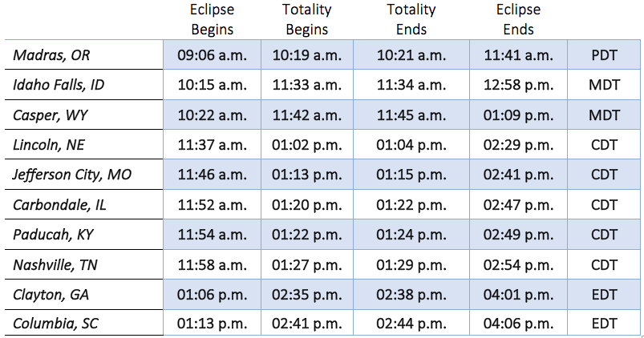Select Clayton, GA totality begins 02:35 p.m.
Image resolution: width=644 pixels, height=338 pixels.
[307, 295]
